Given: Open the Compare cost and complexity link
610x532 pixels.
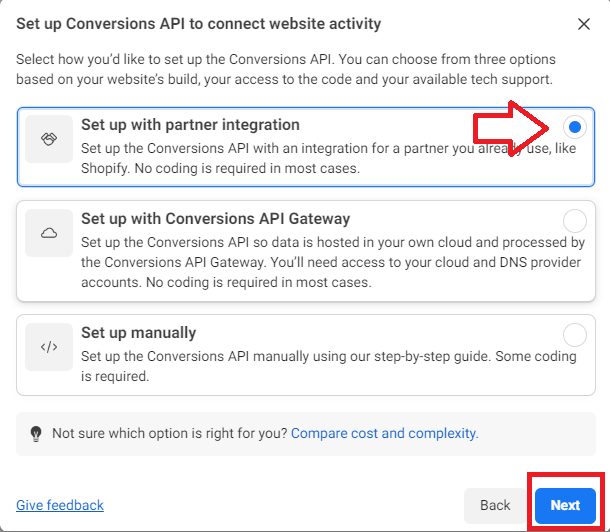Looking at the screenshot, I should (384, 433).
